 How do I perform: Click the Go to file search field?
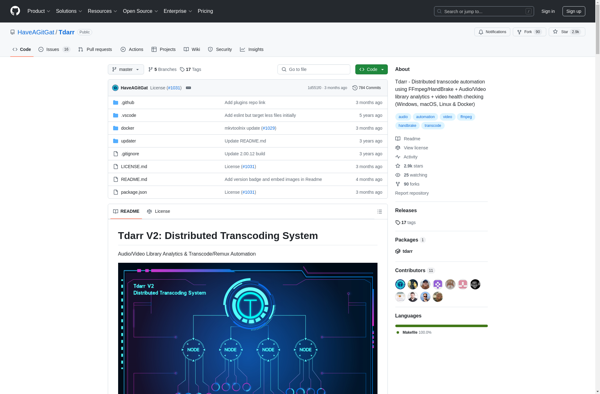(x=314, y=69)
